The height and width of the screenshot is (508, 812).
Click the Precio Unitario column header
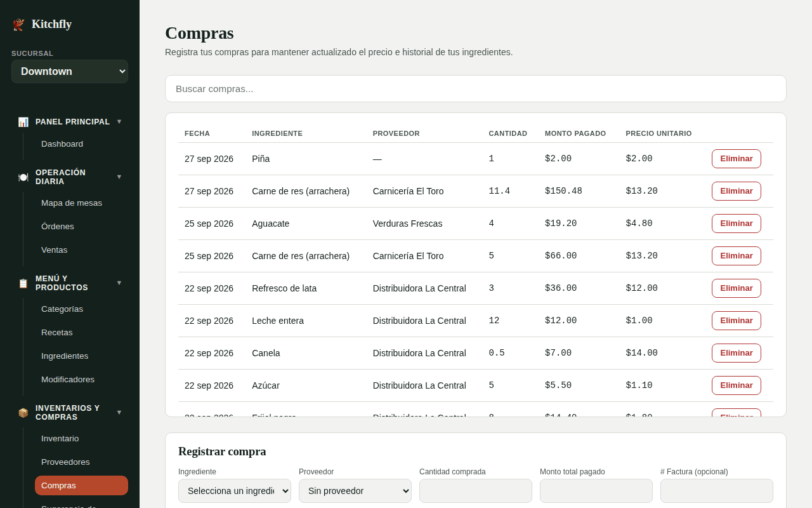(658, 133)
